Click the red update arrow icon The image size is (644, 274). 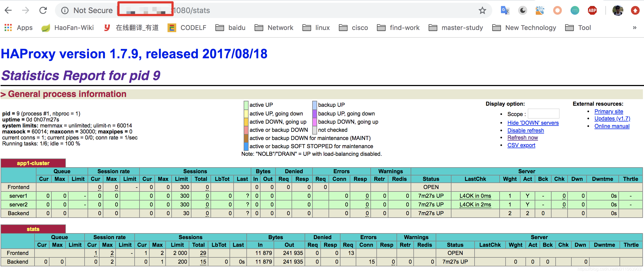(x=635, y=10)
